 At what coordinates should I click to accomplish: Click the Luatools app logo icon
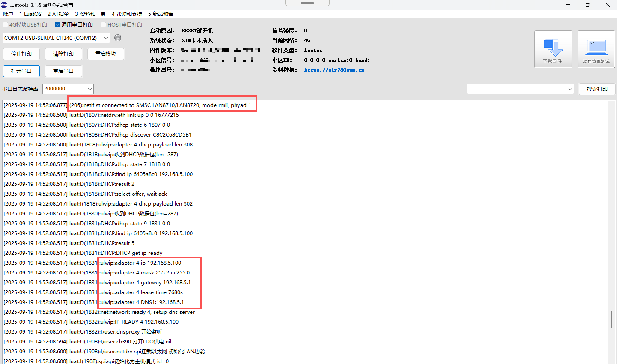4,5
